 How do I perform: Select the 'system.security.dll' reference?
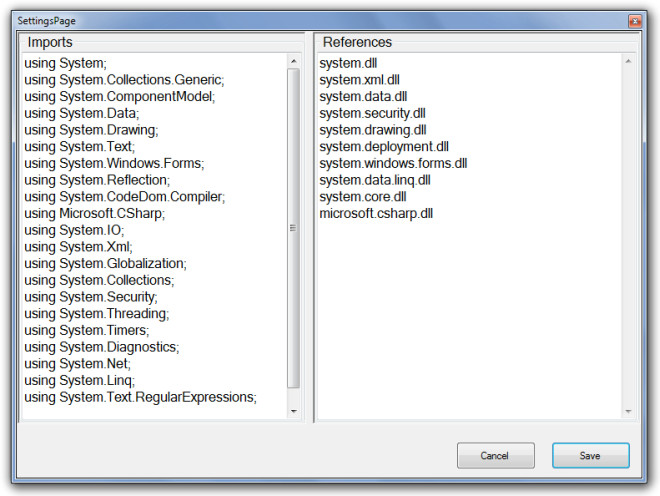(373, 113)
